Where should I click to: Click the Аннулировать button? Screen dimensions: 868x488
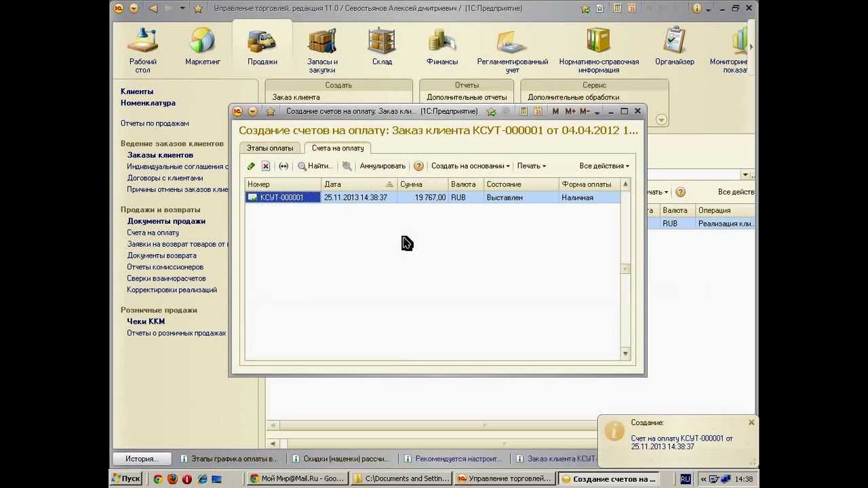[382, 166]
